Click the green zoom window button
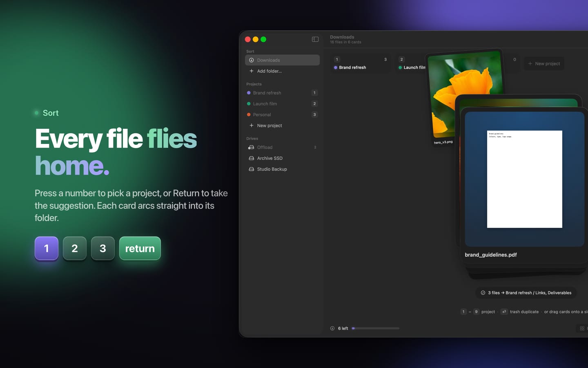Viewport: 588px width, 368px height. pyautogui.click(x=263, y=39)
